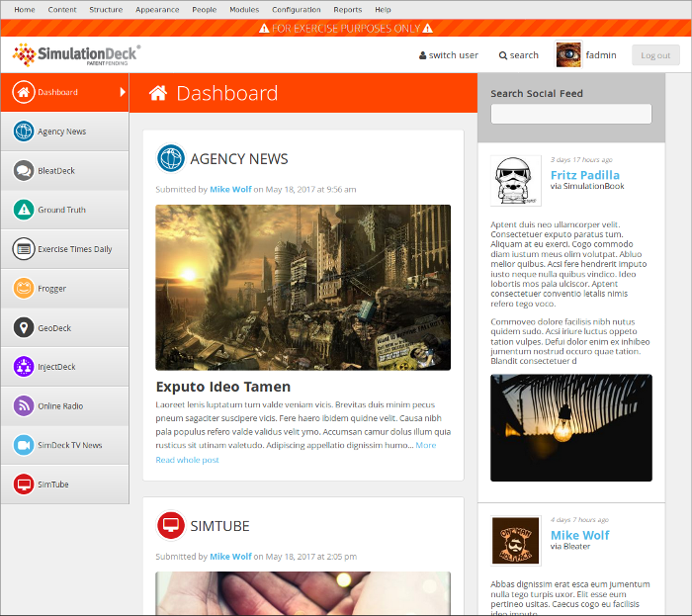The image size is (692, 616).
Task: Open the GeoDeck map pin icon
Action: click(x=24, y=327)
